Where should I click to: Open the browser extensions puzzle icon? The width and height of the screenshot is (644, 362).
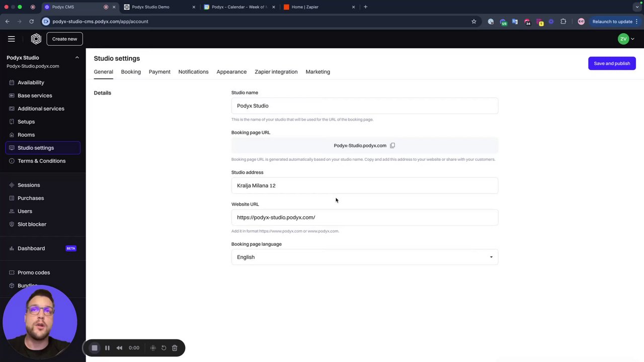pos(563,22)
